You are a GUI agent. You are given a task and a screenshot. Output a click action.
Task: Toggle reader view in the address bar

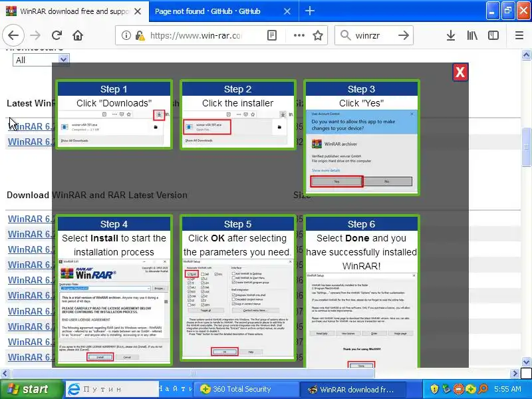coord(272,35)
